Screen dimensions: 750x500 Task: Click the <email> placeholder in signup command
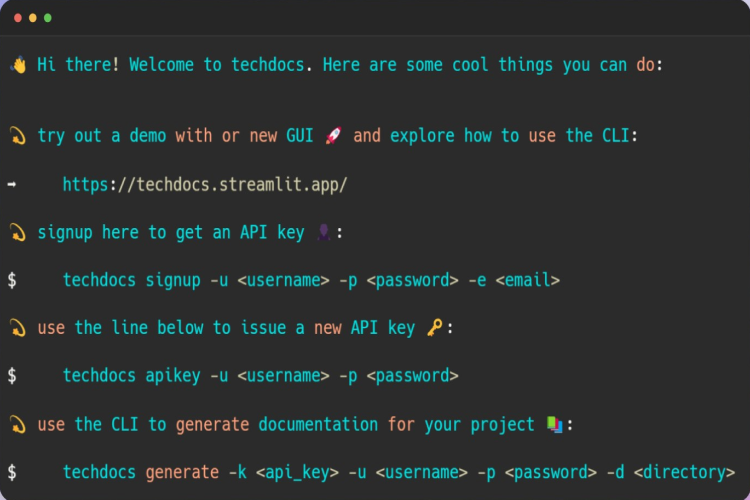pyautogui.click(x=528, y=280)
